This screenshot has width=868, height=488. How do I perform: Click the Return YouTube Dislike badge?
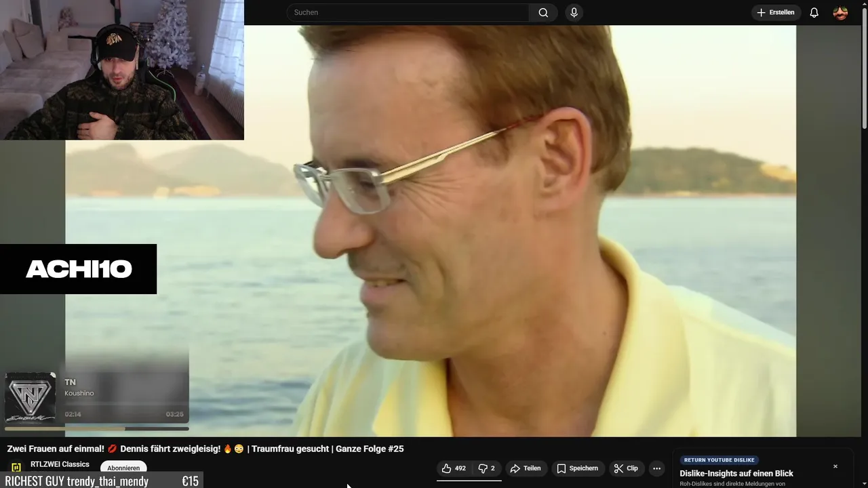coord(719,460)
